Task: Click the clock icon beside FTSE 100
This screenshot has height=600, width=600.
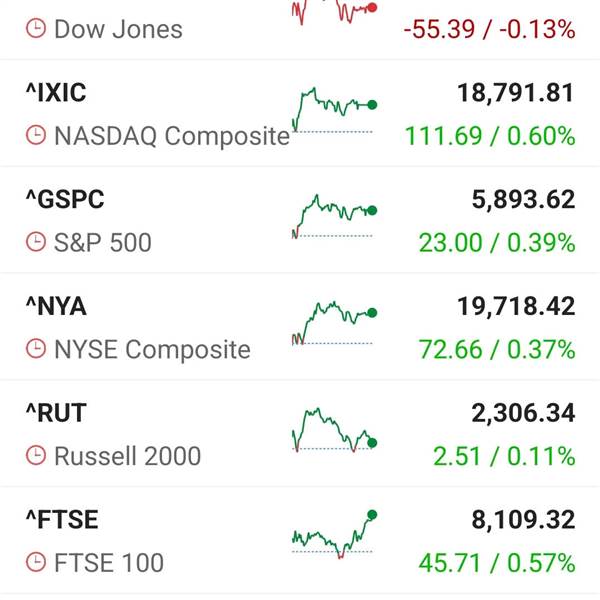Action: [x=36, y=562]
